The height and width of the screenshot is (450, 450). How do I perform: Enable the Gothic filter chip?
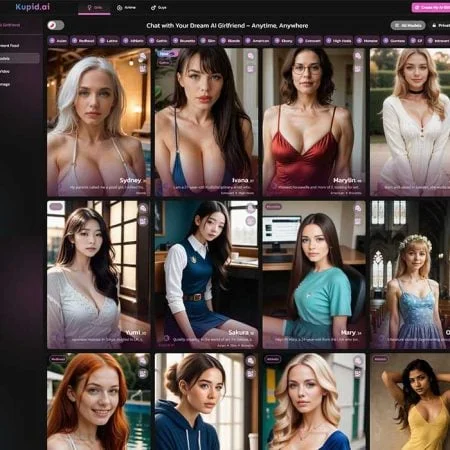pyautogui.click(x=158, y=41)
